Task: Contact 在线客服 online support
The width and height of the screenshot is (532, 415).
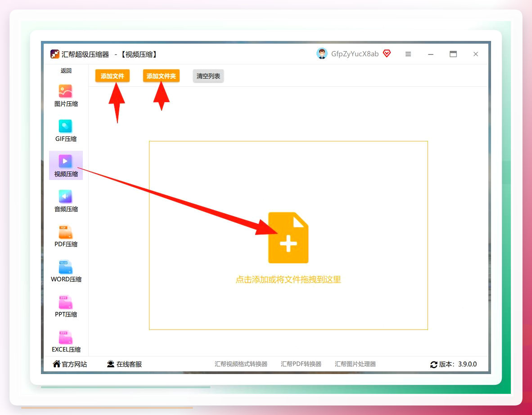Action: pos(125,364)
